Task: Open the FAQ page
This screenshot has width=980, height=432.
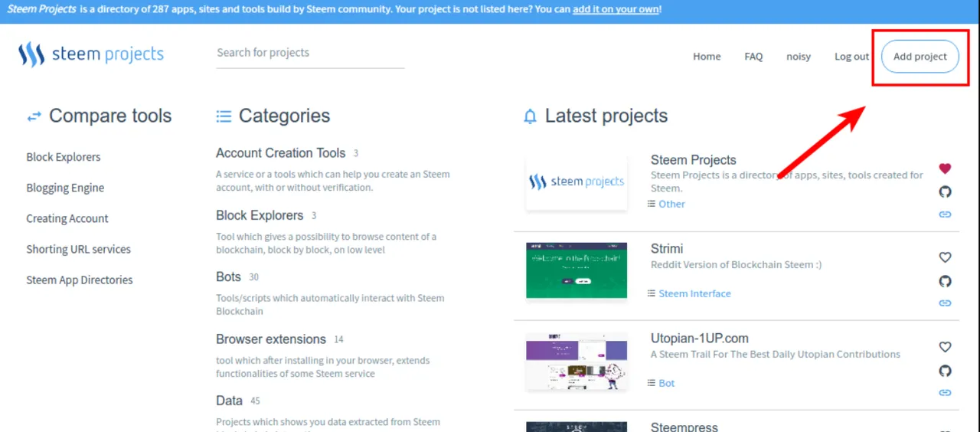Action: point(753,56)
